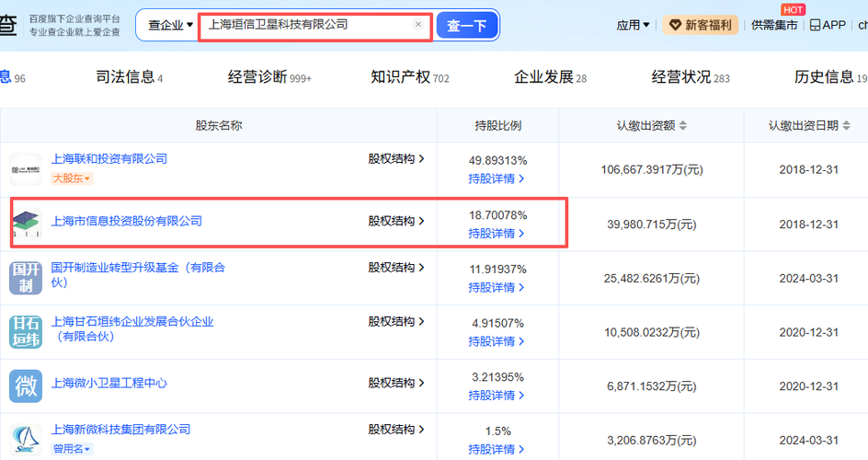Image resolution: width=868 pixels, height=460 pixels.
Task: Switch to the 历史信息 tab
Action: click(830, 77)
